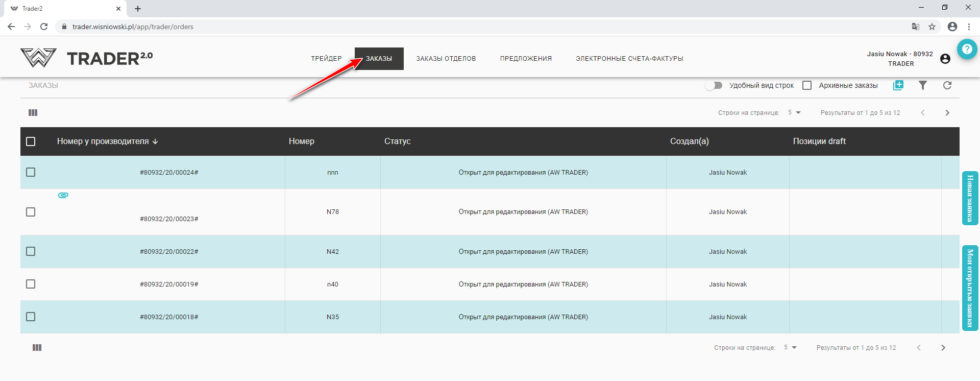980x381 pixels.
Task: Click the add new order icon
Action: (x=898, y=85)
